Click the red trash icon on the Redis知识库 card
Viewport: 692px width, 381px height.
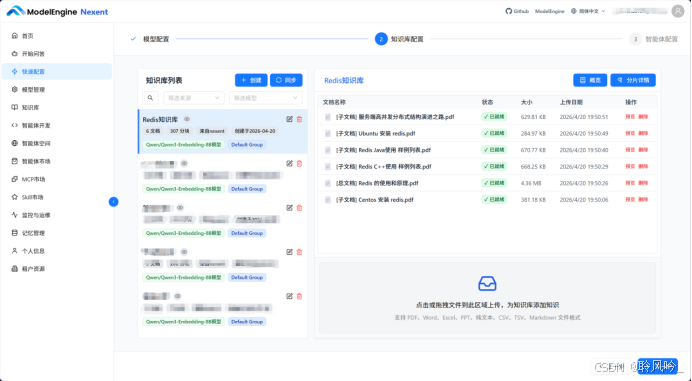tap(299, 119)
